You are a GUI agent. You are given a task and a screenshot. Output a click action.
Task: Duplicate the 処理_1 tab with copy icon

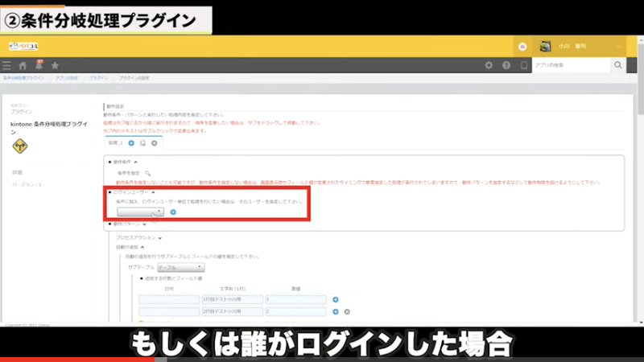point(142,142)
